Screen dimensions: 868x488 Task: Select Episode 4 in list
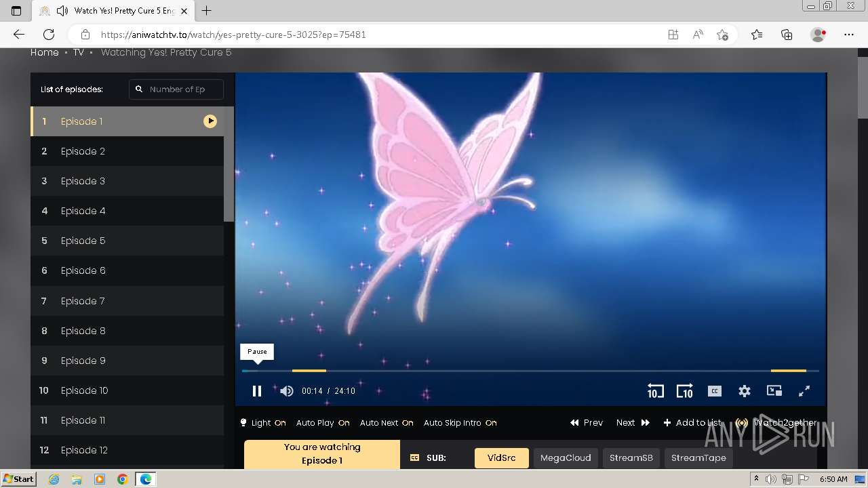click(127, 211)
